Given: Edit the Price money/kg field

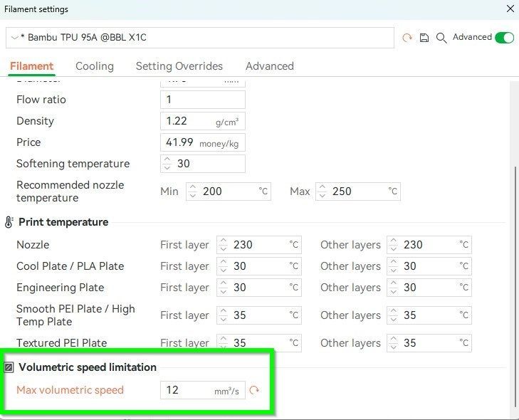Looking at the screenshot, I should point(203,142).
